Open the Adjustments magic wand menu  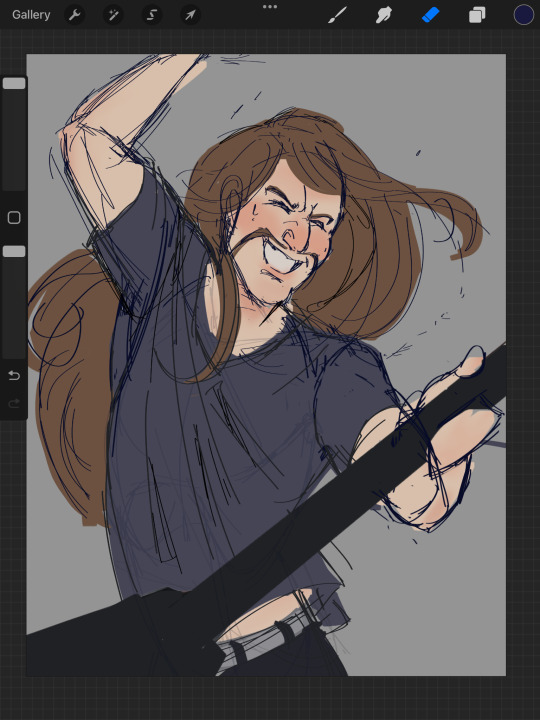click(x=113, y=15)
